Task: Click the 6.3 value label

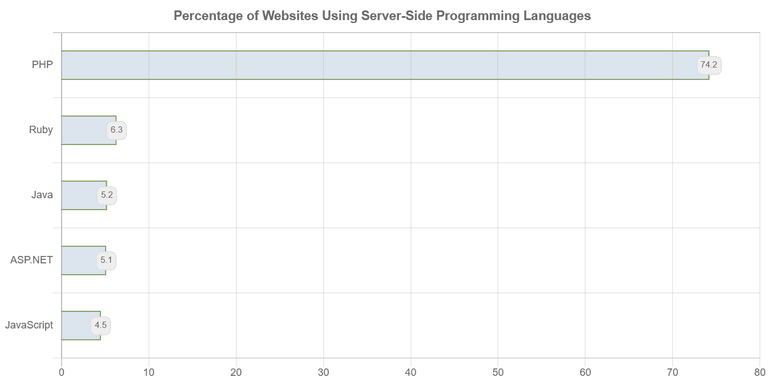Action: tap(117, 130)
